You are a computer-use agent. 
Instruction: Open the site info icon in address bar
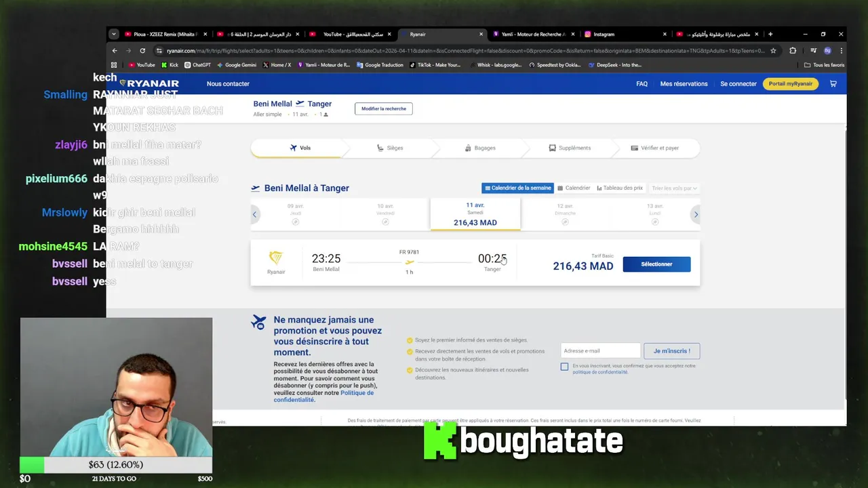[x=159, y=51]
